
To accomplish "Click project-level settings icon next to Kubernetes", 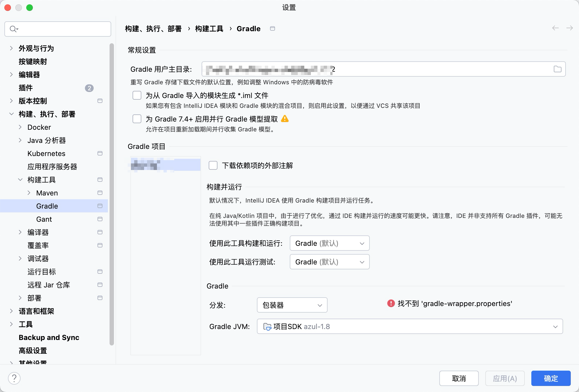I will pyautogui.click(x=100, y=153).
